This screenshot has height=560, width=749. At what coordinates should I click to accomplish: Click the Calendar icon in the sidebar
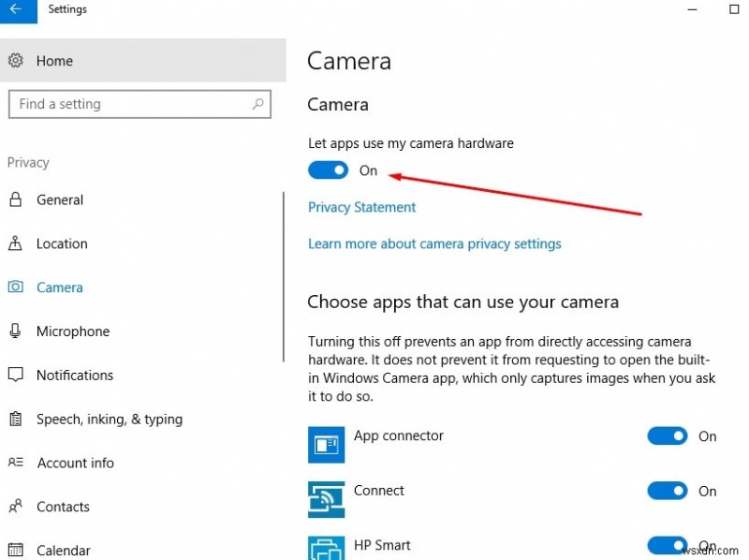click(15, 550)
